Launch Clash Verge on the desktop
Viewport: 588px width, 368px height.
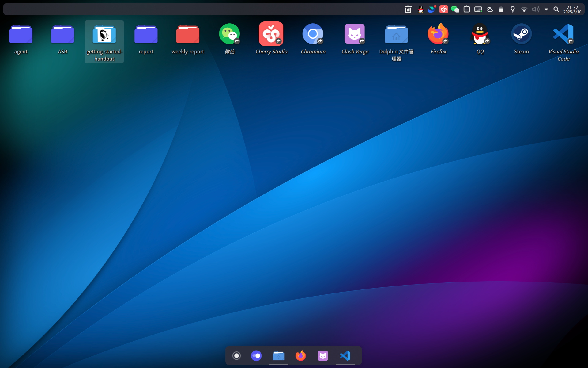[x=355, y=34]
